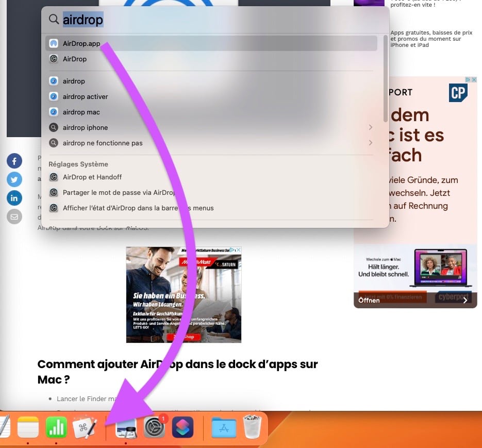The image size is (482, 448).
Task: Open 'AirDrop et Handoff' setting
Action: click(211, 177)
